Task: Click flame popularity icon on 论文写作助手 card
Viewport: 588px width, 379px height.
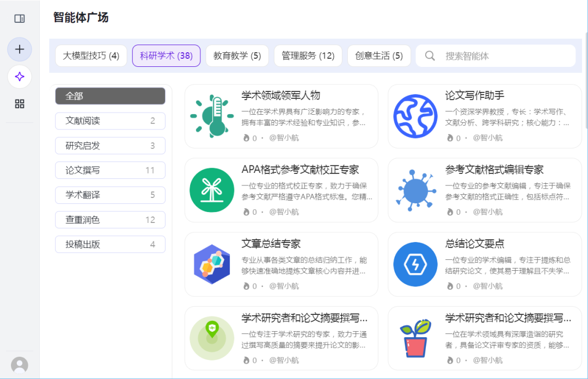Action: [450, 138]
